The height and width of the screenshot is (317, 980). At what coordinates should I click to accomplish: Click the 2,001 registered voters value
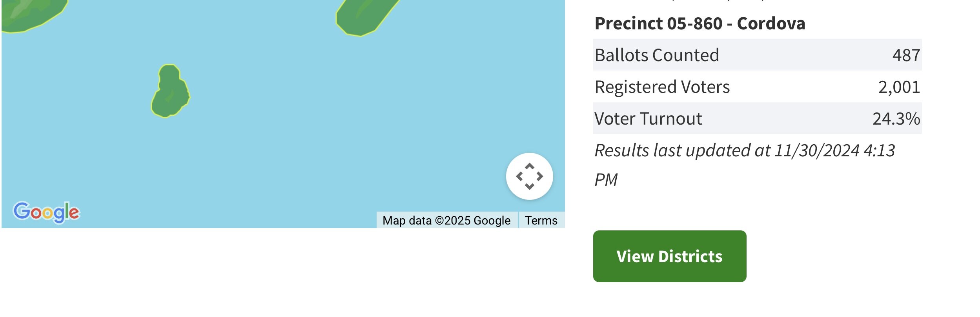[899, 87]
